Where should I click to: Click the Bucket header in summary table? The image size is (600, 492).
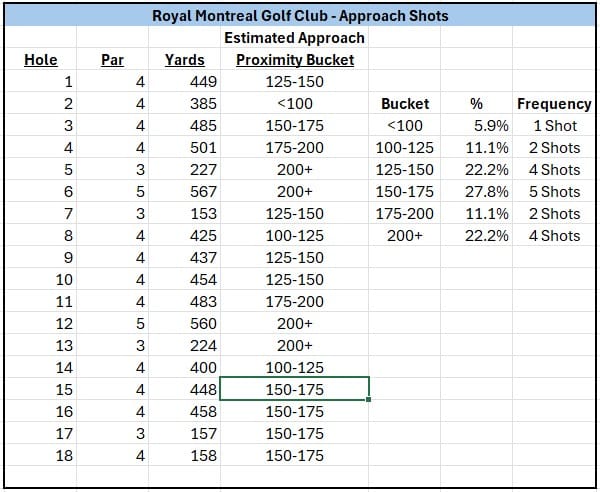[405, 104]
